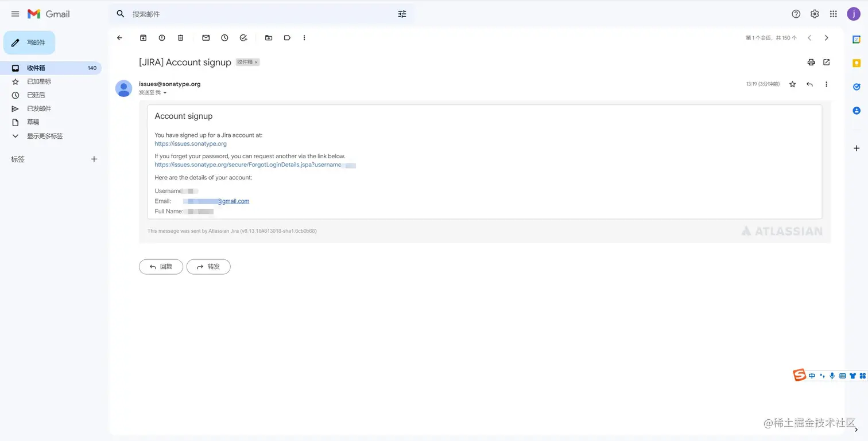
Task: Click the sender avatar picture
Action: 123,88
